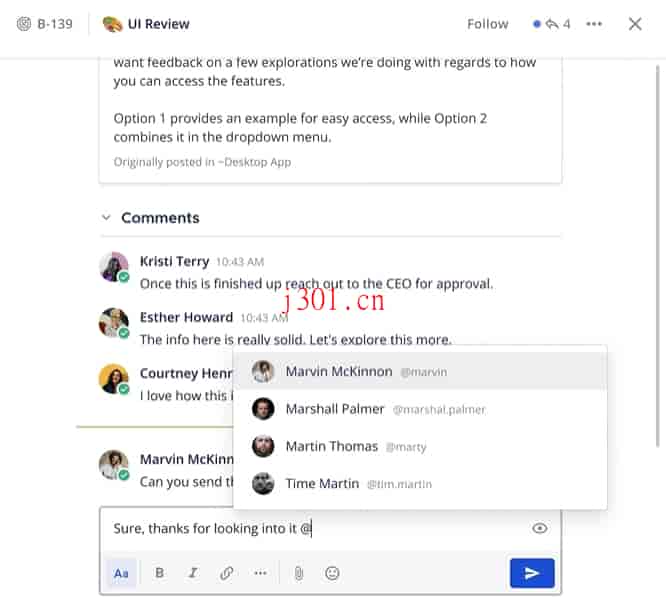
Task: Click the UI Review title
Action: coord(158,24)
